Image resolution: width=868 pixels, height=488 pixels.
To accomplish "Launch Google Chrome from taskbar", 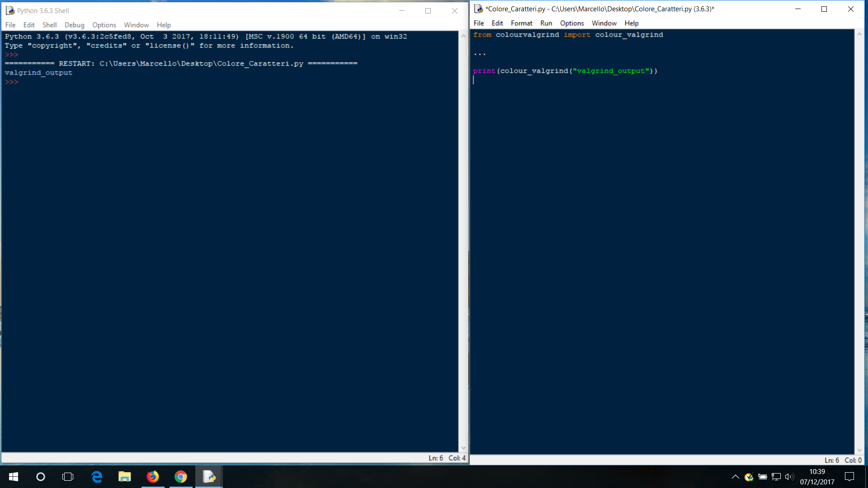I will click(181, 477).
